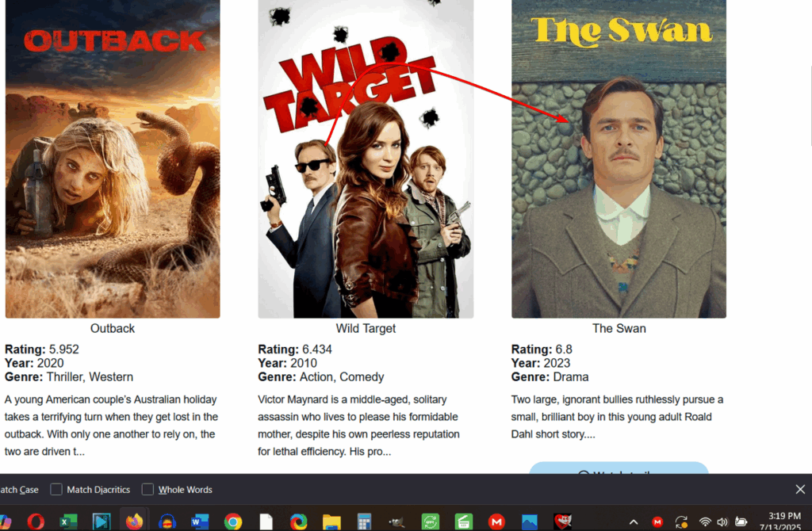Close the find bar
Viewport: 812px width, 531px height.
(800, 489)
